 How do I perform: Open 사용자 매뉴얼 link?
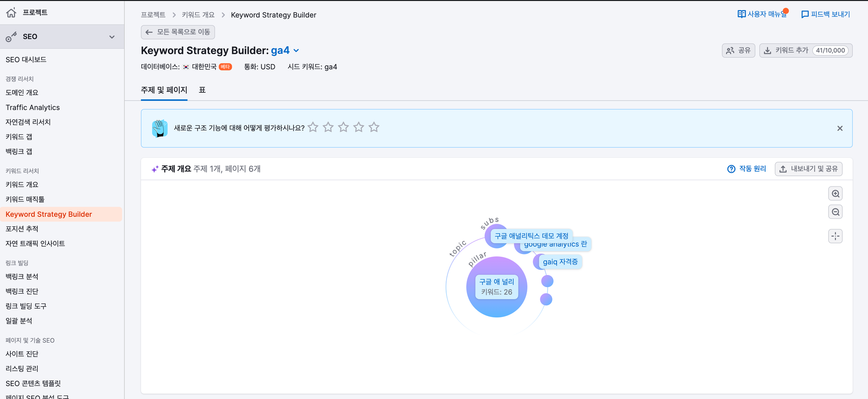762,14
